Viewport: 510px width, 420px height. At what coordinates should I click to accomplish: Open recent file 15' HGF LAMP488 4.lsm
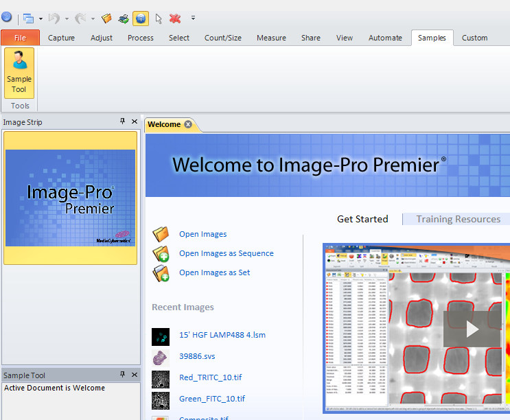point(222,335)
